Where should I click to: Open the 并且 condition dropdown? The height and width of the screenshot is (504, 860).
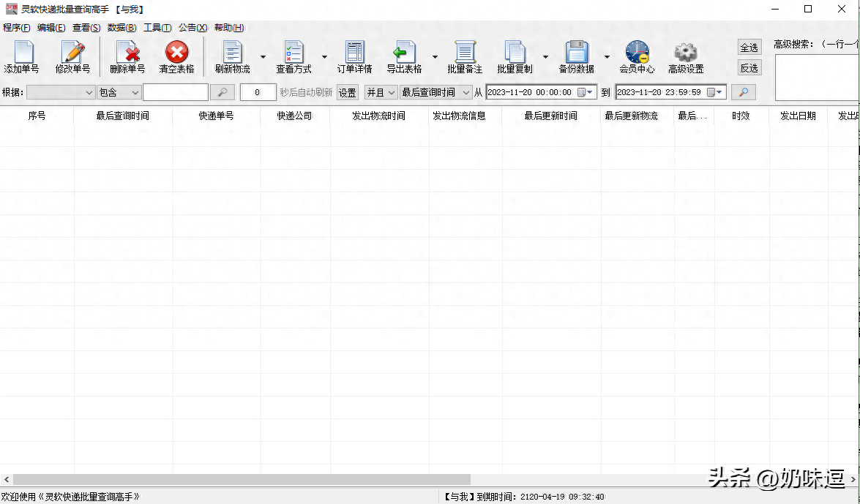(x=381, y=92)
